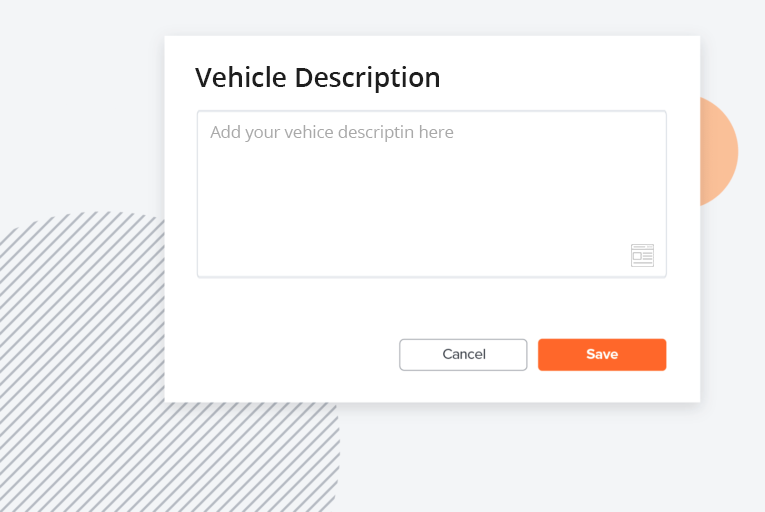Click the 'Save' label text
This screenshot has width=765, height=512.
tap(602, 354)
